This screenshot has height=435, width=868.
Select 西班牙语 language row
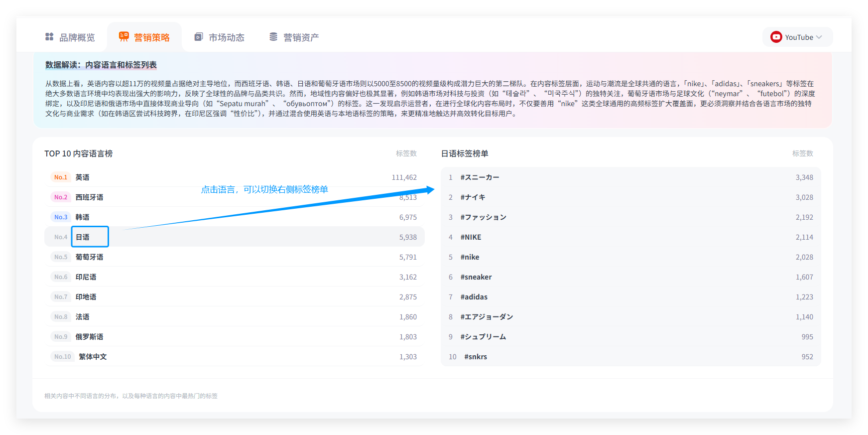coord(90,197)
